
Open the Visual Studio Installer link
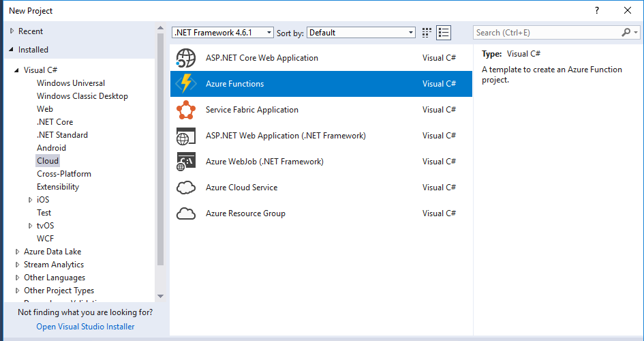click(85, 327)
